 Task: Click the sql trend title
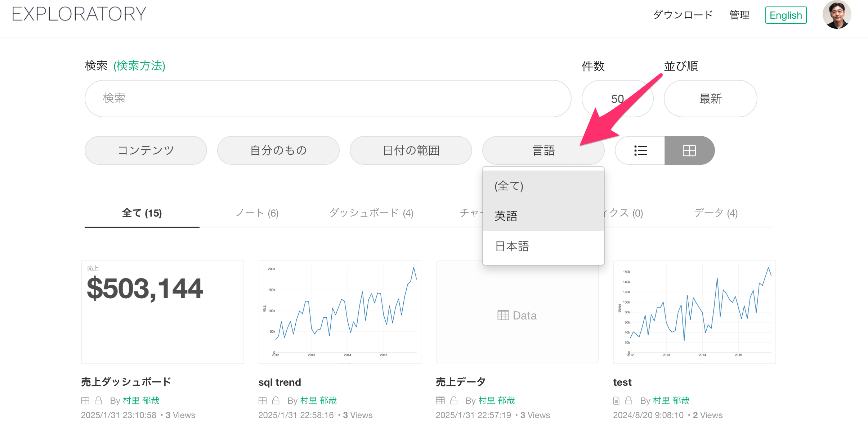279,382
